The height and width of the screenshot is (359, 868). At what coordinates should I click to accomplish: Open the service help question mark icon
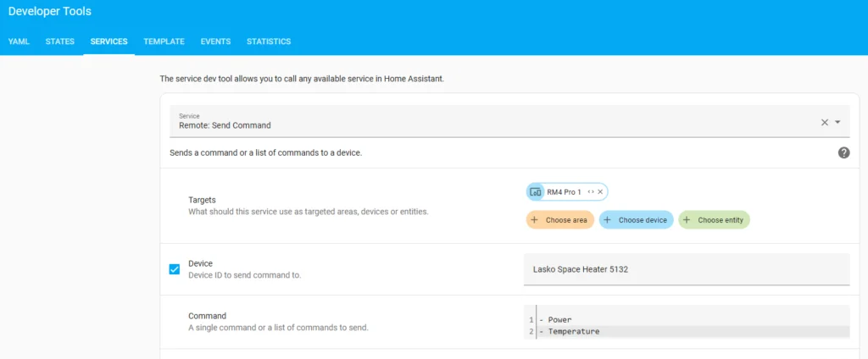843,152
